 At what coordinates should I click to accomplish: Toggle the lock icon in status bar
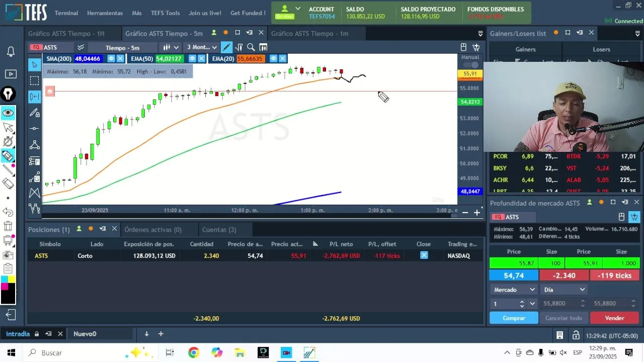(x=576, y=335)
